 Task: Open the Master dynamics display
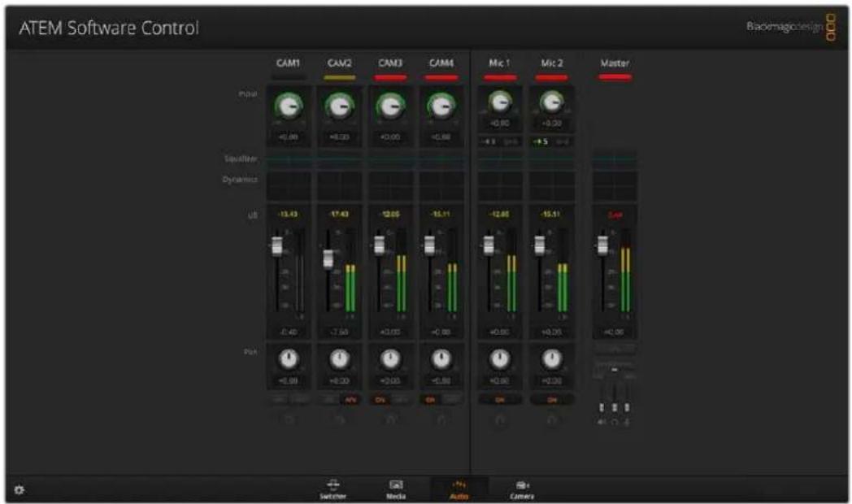[x=615, y=185]
